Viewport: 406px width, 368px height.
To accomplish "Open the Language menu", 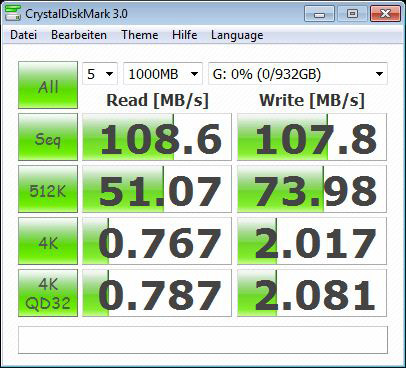I will tap(237, 36).
